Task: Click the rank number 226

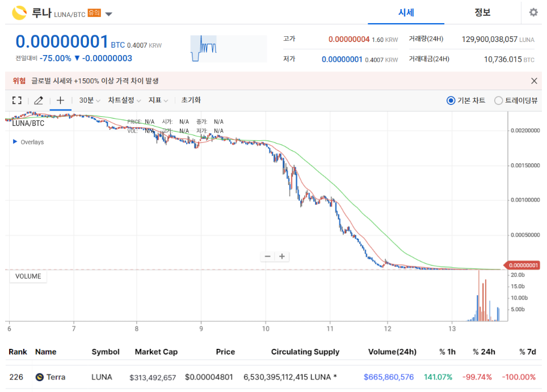Action: click(x=16, y=377)
